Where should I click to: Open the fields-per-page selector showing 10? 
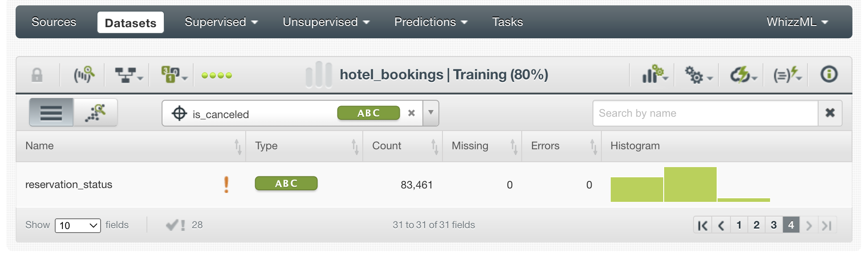pyautogui.click(x=78, y=225)
